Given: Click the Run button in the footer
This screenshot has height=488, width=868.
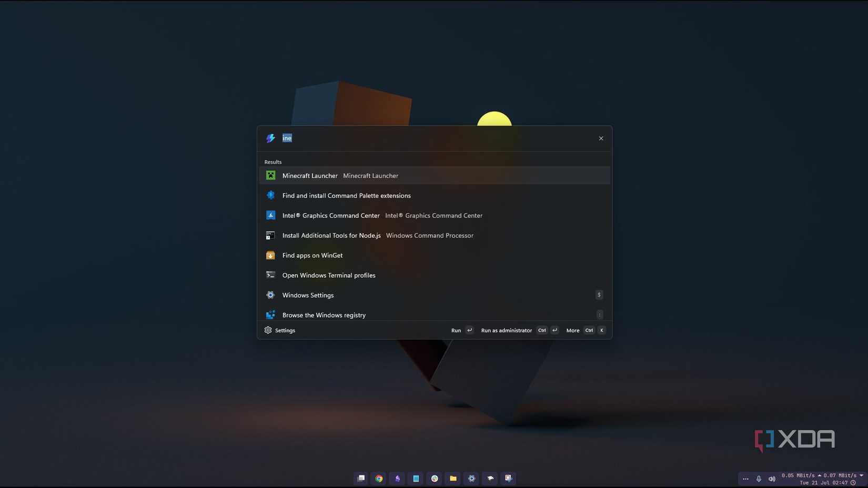Looking at the screenshot, I should click(x=462, y=330).
